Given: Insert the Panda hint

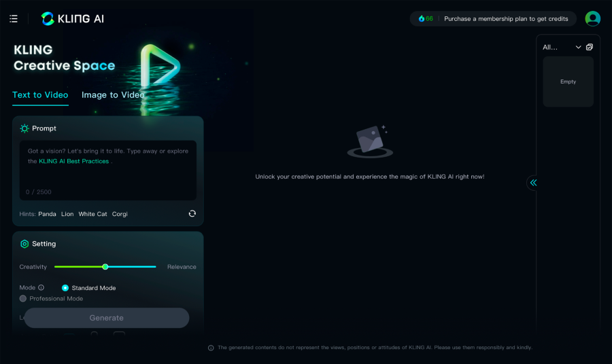Looking at the screenshot, I should point(47,214).
